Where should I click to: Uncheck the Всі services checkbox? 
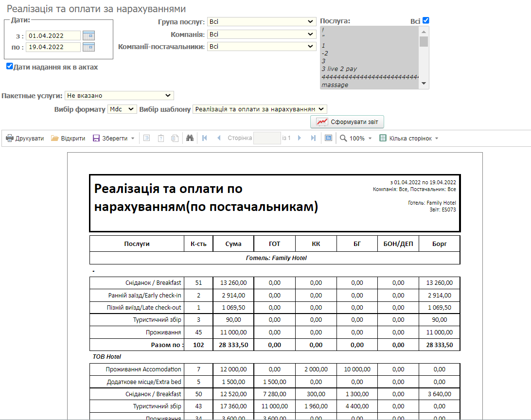426,20
